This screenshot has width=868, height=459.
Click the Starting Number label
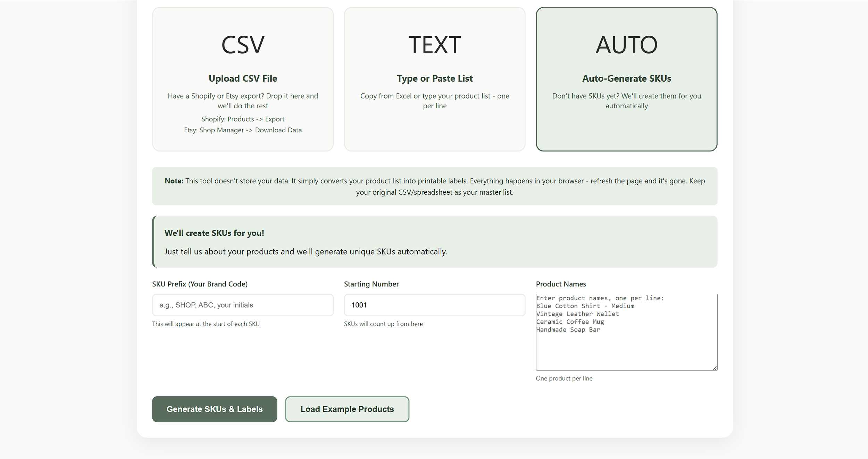pyautogui.click(x=371, y=284)
